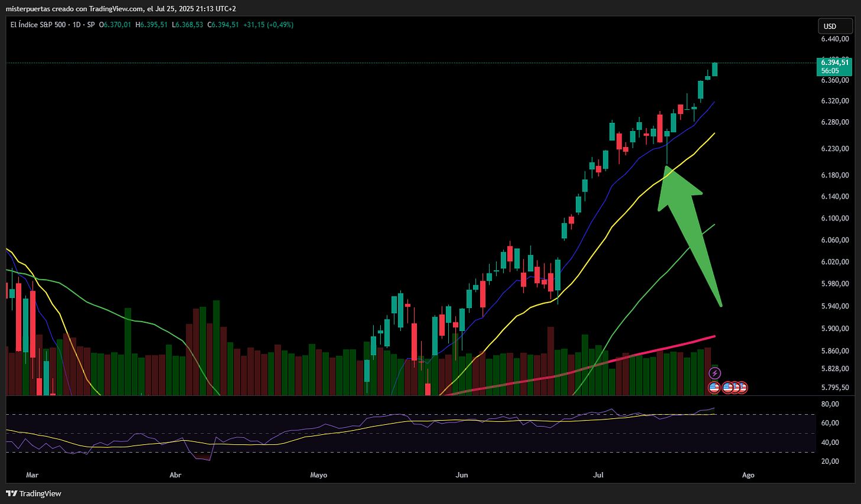Select the 5.900,00 price axis label
This screenshot has width=861, height=504.
pyautogui.click(x=835, y=329)
